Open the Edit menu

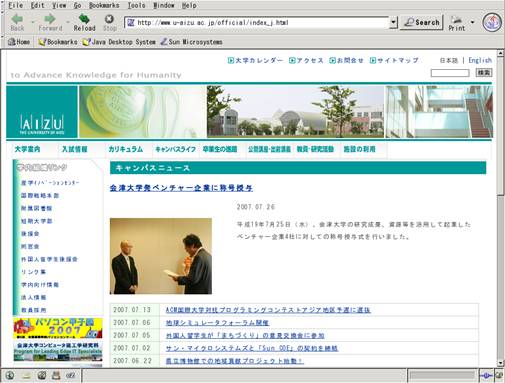click(x=37, y=5)
